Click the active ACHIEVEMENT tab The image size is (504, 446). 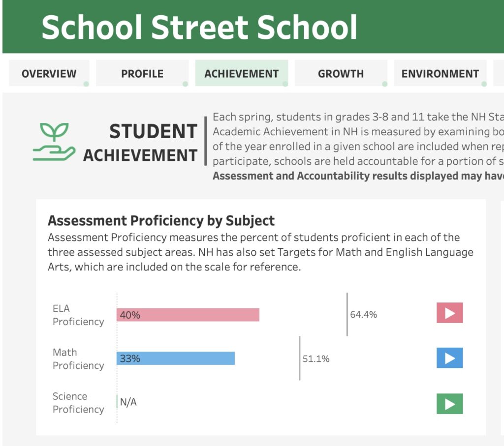pyautogui.click(x=241, y=73)
